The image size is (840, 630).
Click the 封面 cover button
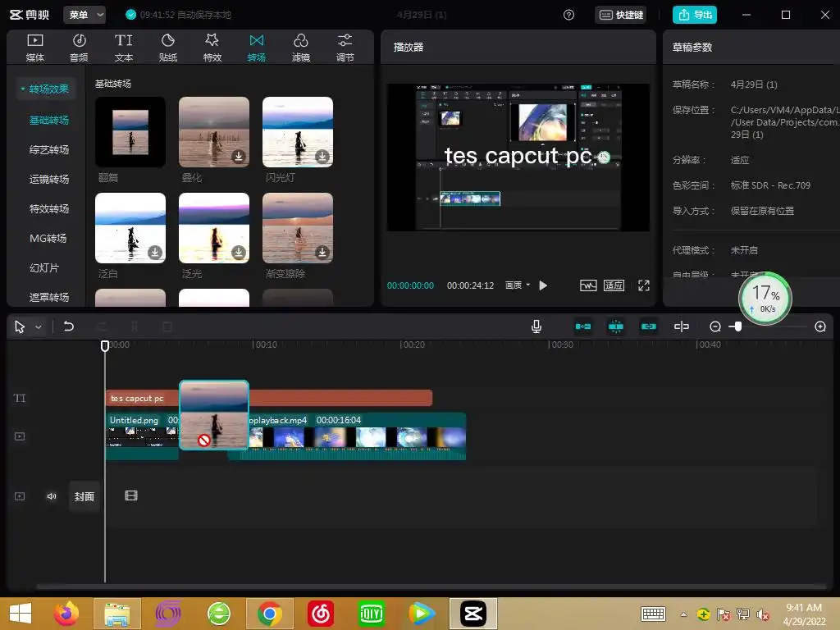point(84,496)
